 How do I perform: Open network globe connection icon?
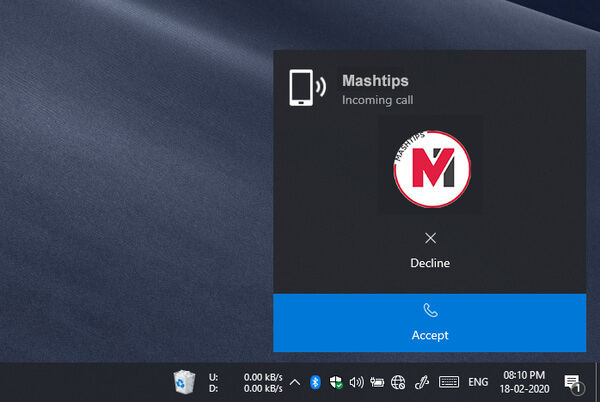point(398,382)
